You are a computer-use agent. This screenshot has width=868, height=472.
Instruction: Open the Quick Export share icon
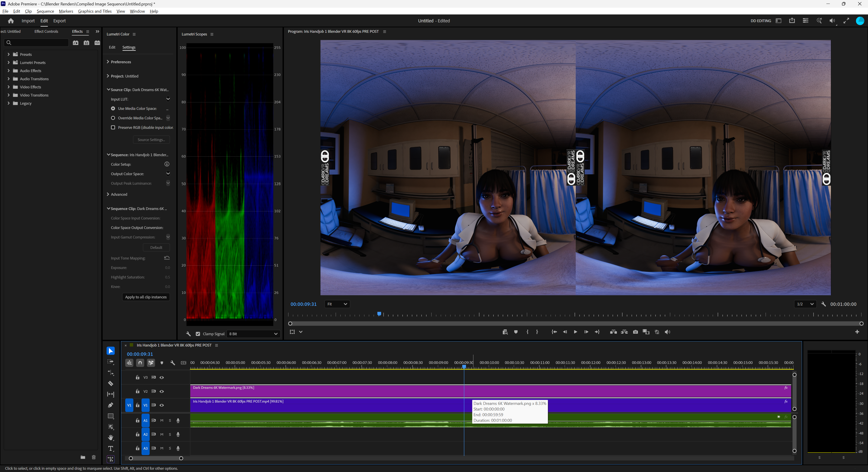pyautogui.click(x=792, y=21)
